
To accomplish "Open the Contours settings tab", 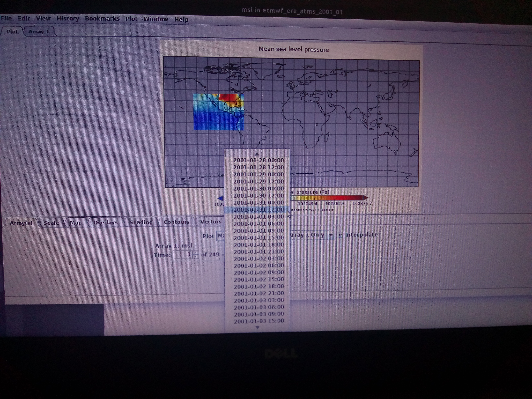I will (176, 222).
